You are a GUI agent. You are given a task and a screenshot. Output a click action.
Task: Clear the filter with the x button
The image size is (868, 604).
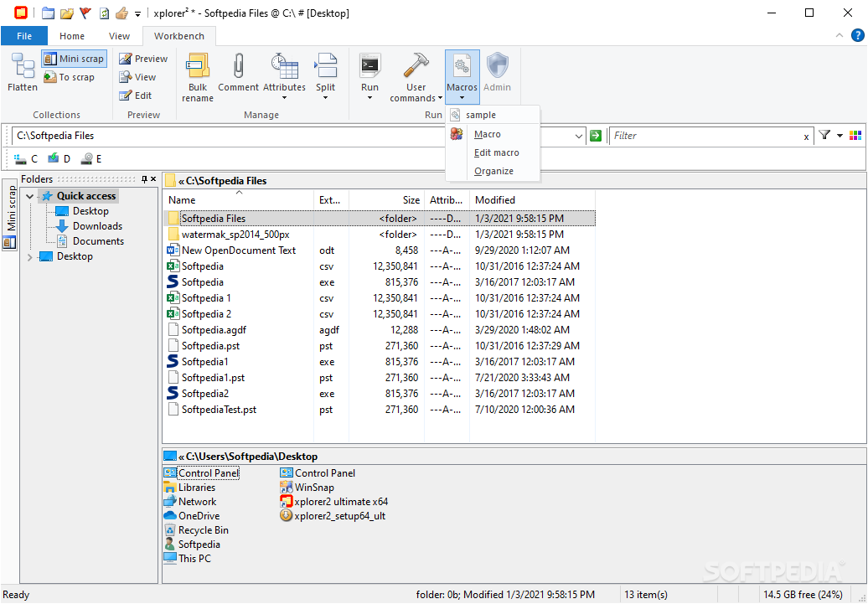pos(806,137)
